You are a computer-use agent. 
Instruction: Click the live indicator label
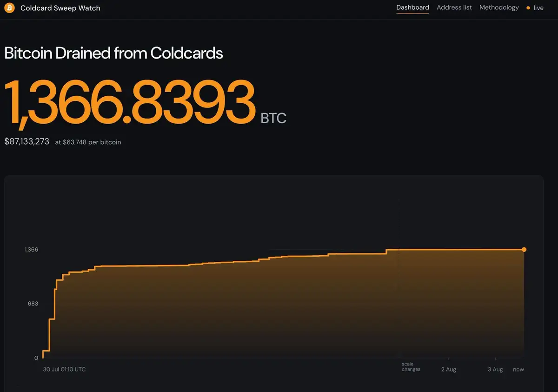(x=538, y=8)
